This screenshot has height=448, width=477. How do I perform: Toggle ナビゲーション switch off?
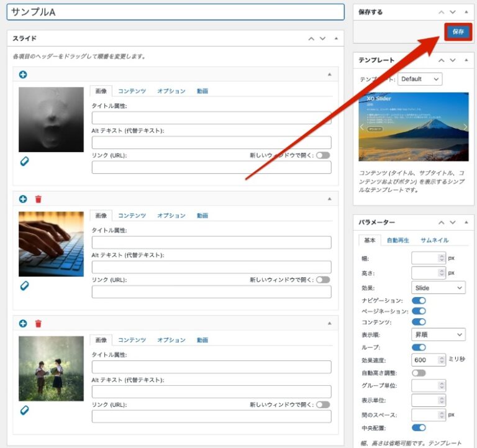(419, 300)
